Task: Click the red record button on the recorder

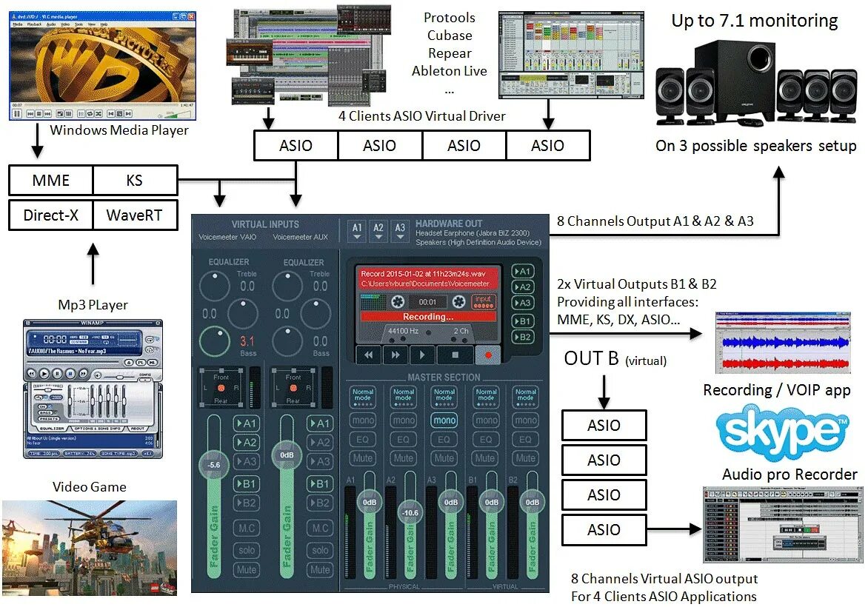Action: point(488,355)
